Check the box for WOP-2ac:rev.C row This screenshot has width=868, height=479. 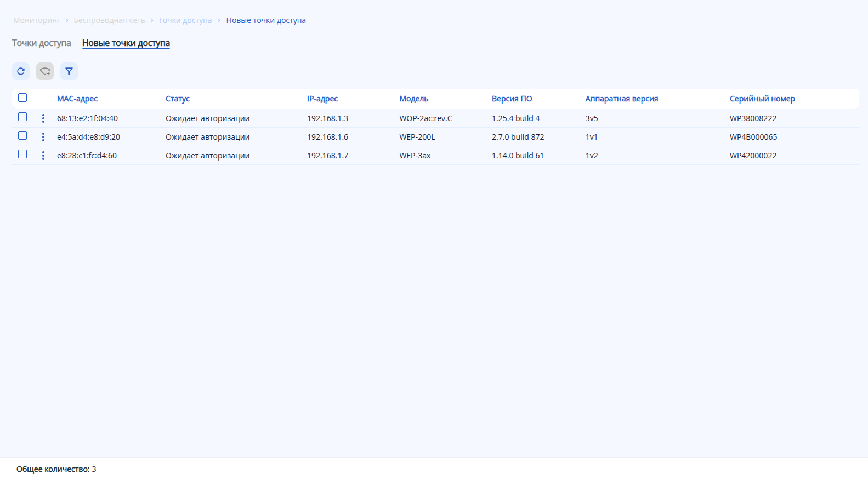[x=22, y=117]
